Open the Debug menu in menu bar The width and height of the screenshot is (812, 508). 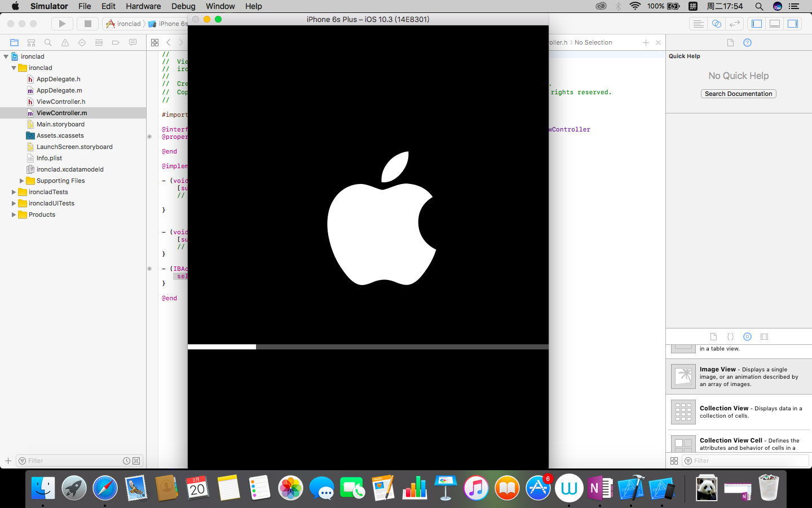coord(183,6)
